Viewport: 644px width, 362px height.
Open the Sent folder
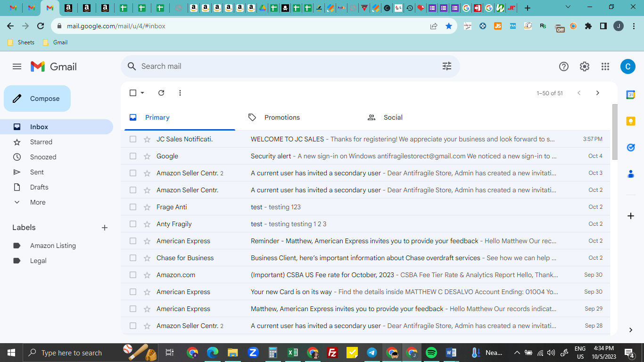tap(57, 172)
